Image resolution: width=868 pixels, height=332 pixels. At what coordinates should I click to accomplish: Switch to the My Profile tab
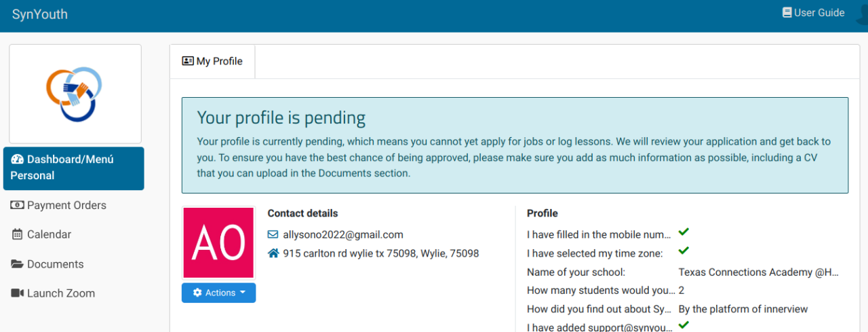pos(212,61)
